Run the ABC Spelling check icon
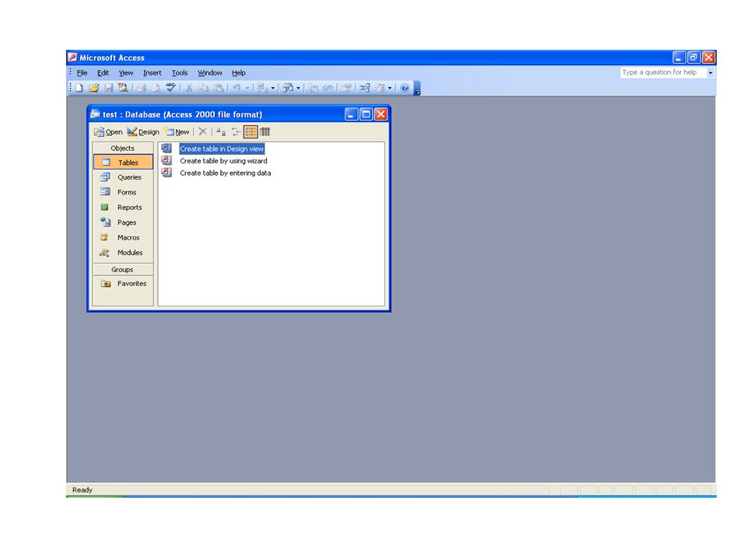 [x=170, y=88]
